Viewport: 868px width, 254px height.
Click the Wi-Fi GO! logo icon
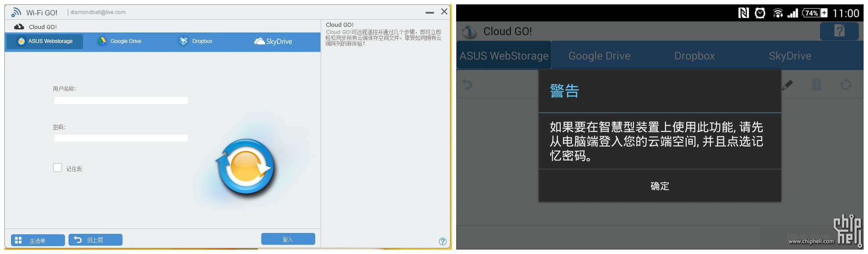coord(16,12)
